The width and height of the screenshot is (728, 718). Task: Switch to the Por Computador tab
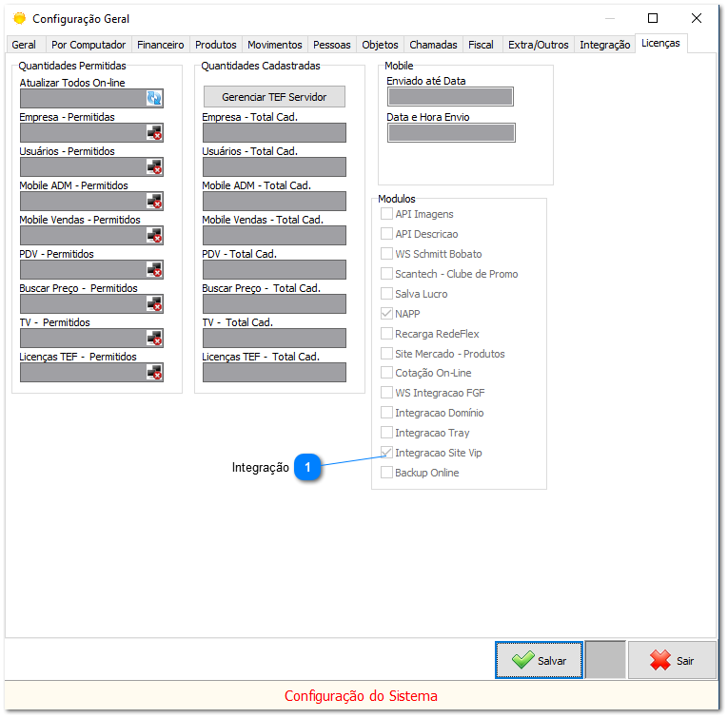[89, 45]
